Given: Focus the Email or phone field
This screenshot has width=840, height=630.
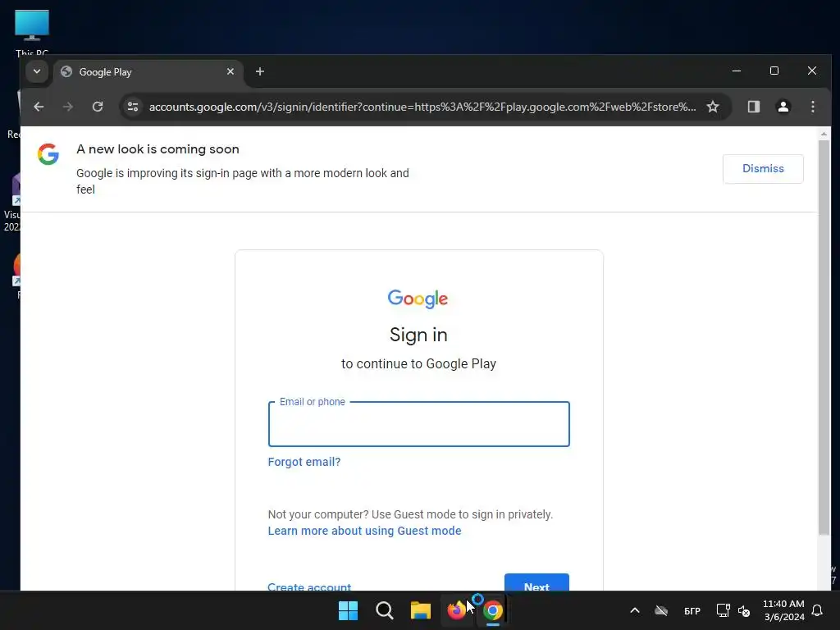Looking at the screenshot, I should (x=419, y=424).
